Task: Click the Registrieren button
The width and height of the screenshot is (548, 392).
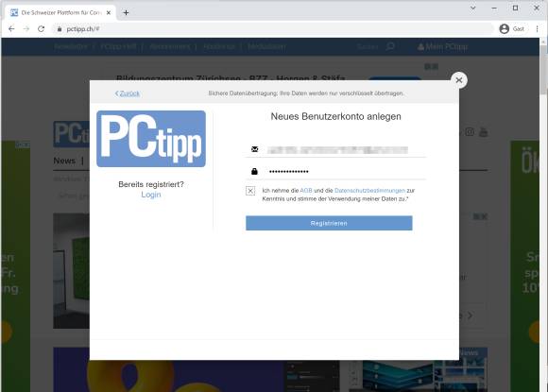Action: click(x=329, y=223)
